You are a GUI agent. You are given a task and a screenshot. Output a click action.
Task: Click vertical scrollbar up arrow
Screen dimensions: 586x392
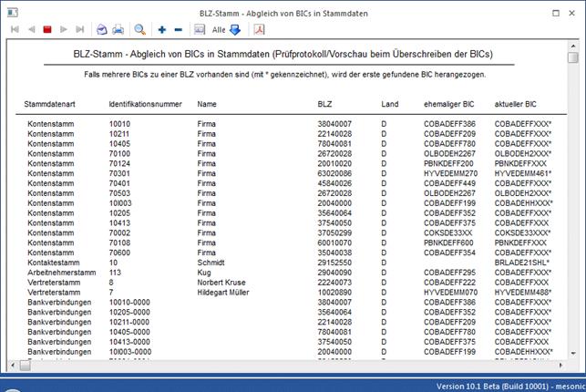(572, 46)
